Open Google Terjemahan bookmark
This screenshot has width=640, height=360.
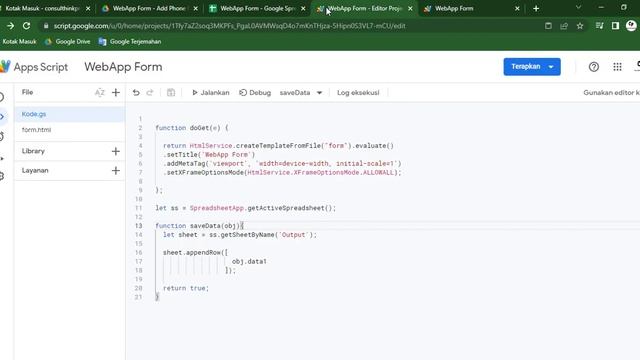(x=130, y=42)
